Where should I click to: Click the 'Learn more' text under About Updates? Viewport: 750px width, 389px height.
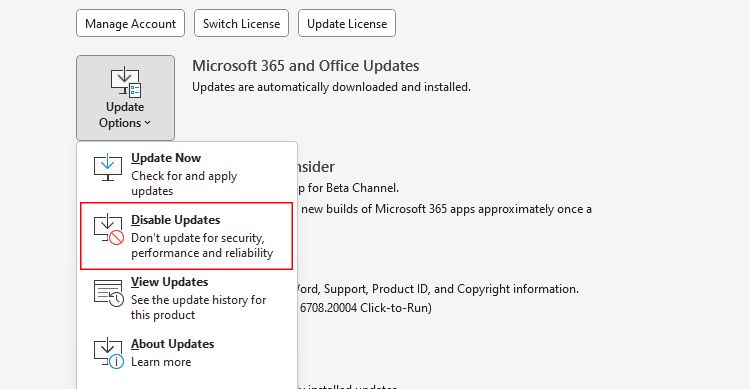[x=161, y=362]
